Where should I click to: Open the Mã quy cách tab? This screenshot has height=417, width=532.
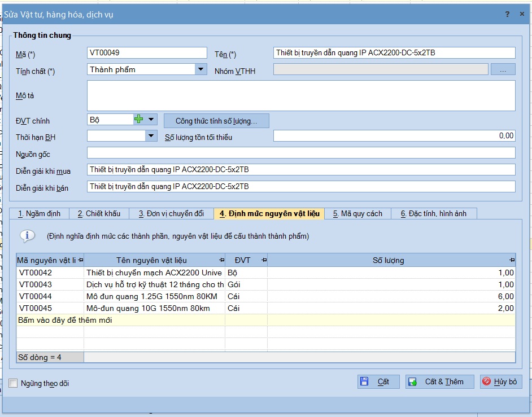tap(357, 214)
